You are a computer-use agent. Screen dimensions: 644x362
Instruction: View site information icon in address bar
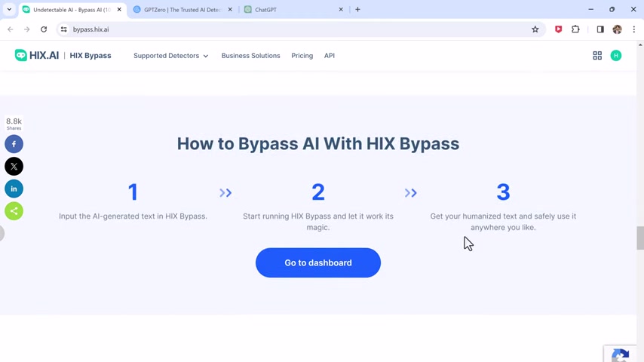[63, 29]
